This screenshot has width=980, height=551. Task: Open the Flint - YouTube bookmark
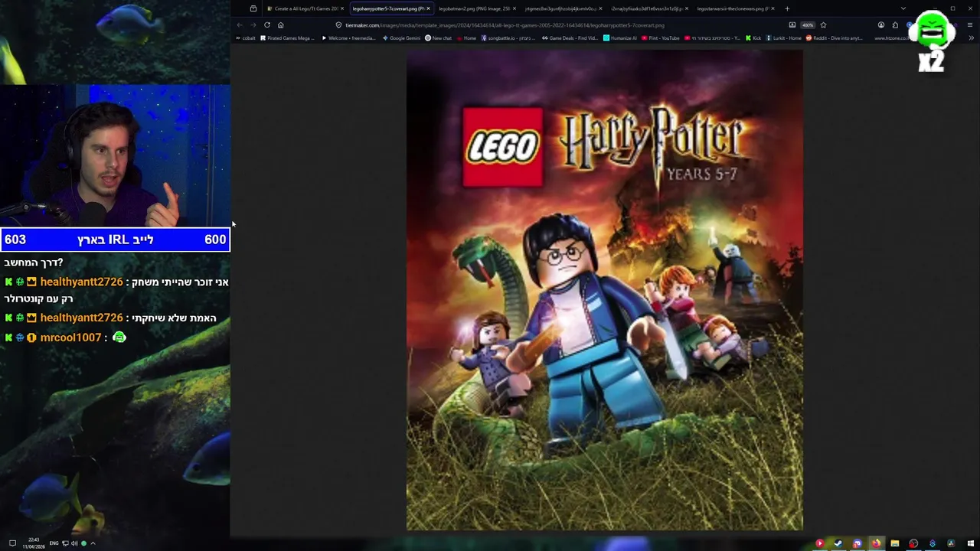coord(660,37)
